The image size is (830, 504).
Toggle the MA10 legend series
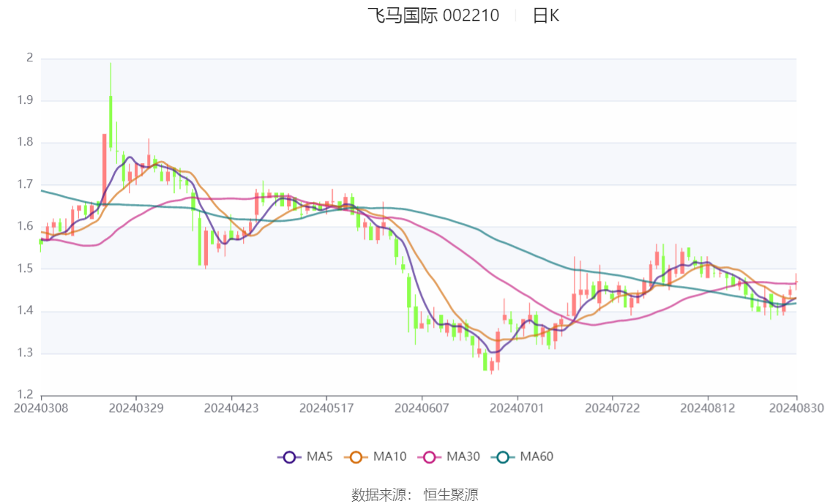[x=375, y=457]
